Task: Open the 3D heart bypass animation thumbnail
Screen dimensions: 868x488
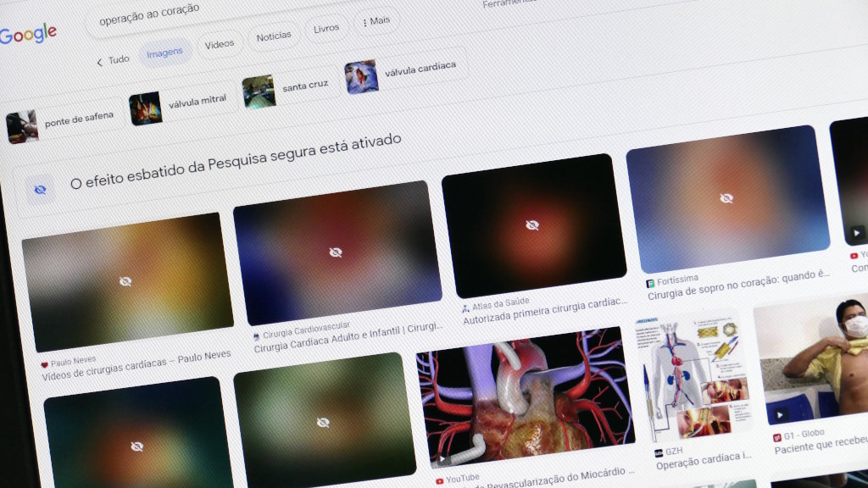Action: [526, 397]
